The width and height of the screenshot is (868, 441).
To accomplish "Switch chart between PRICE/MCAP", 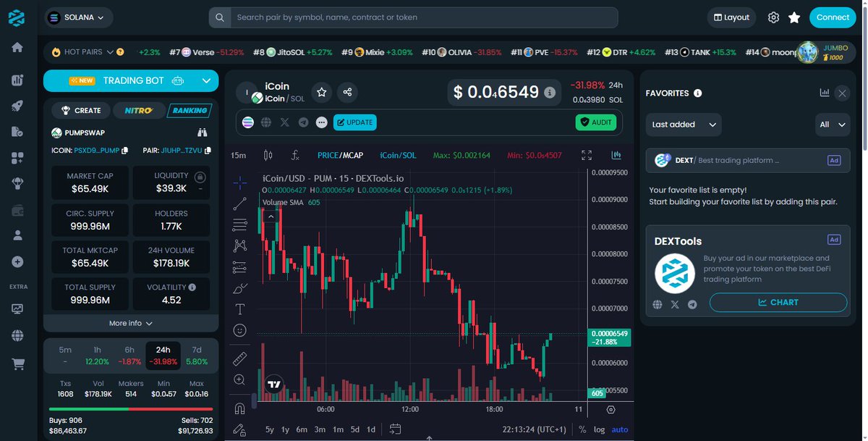I will pos(340,156).
